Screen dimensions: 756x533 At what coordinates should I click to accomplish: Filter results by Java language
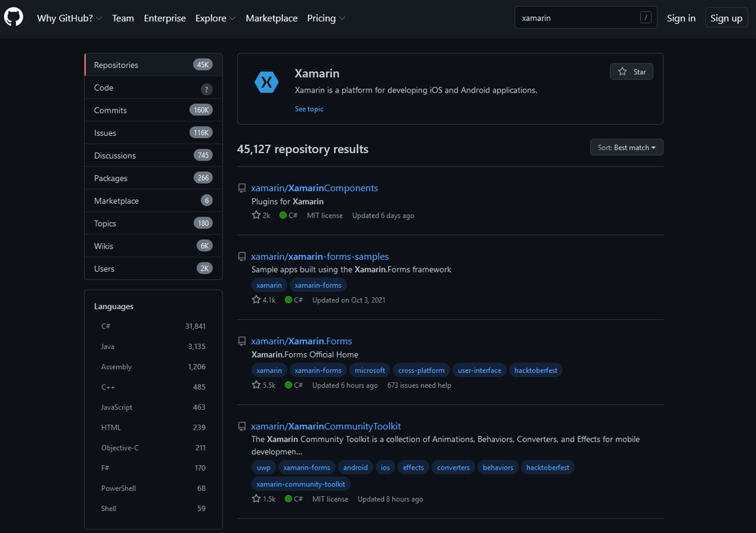point(153,346)
